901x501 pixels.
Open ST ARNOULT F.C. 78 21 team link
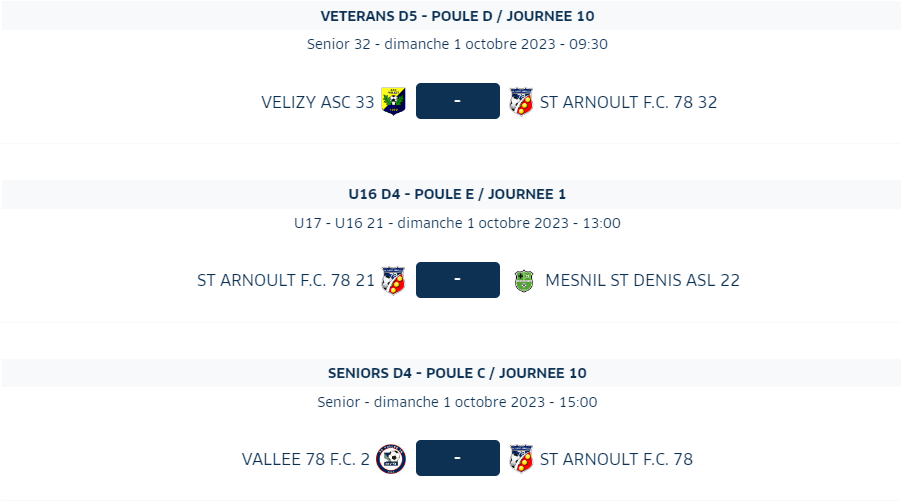coord(286,280)
